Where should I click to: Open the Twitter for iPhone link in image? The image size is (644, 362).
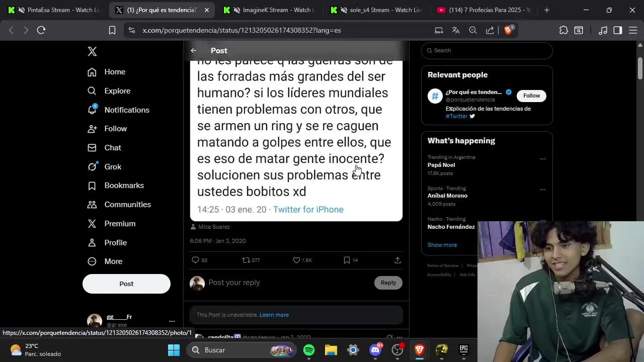[x=308, y=210]
